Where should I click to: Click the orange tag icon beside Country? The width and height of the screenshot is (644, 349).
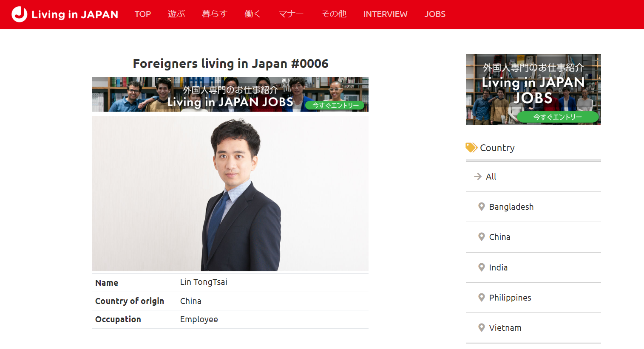click(471, 147)
